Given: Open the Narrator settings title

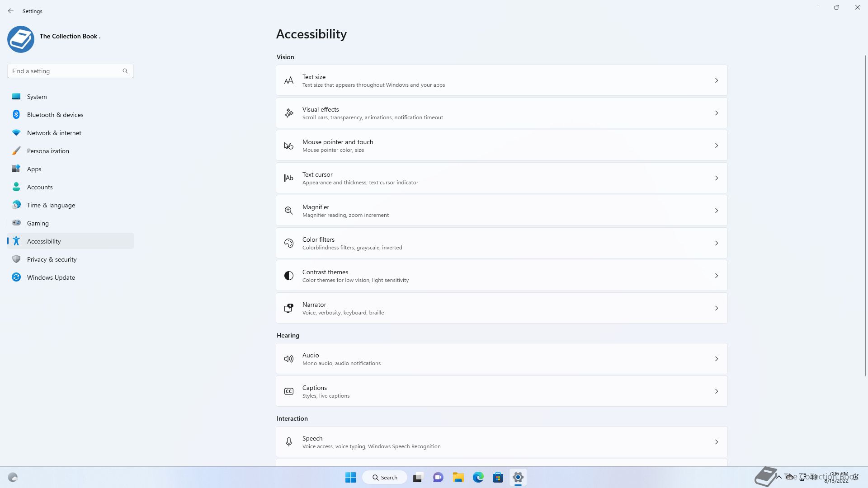Looking at the screenshot, I should pyautogui.click(x=314, y=305).
